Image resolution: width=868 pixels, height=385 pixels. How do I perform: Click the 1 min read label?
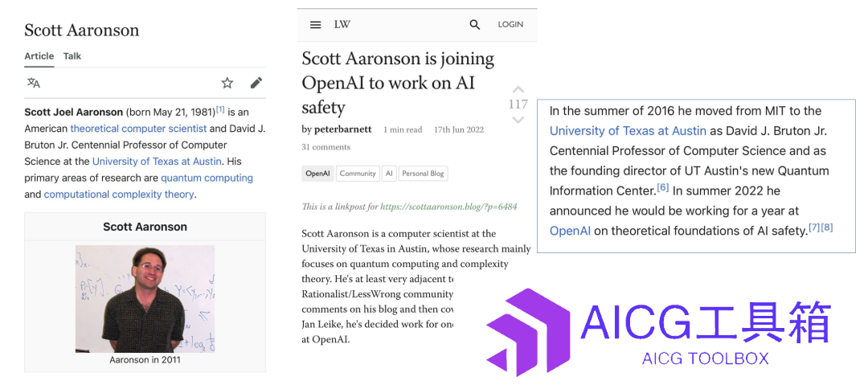(x=403, y=129)
